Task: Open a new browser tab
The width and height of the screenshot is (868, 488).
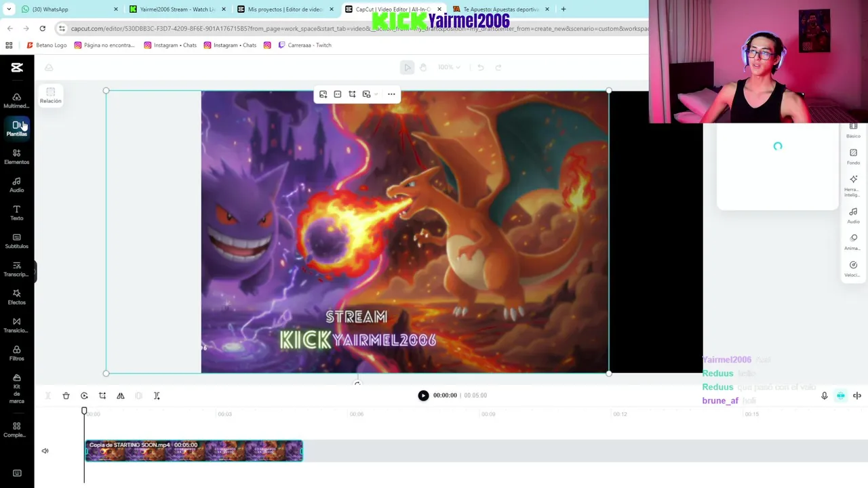Action: click(x=563, y=9)
